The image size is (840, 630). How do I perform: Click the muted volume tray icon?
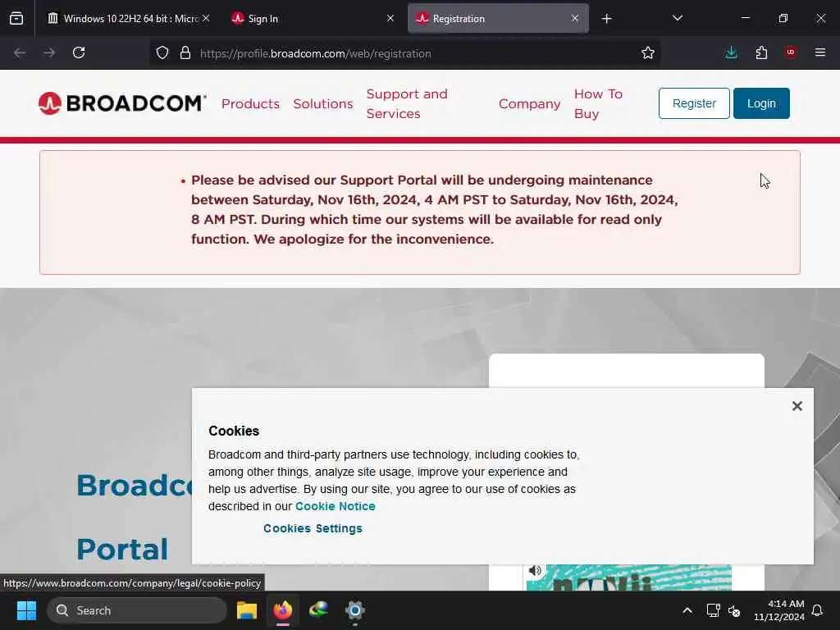[x=734, y=610]
